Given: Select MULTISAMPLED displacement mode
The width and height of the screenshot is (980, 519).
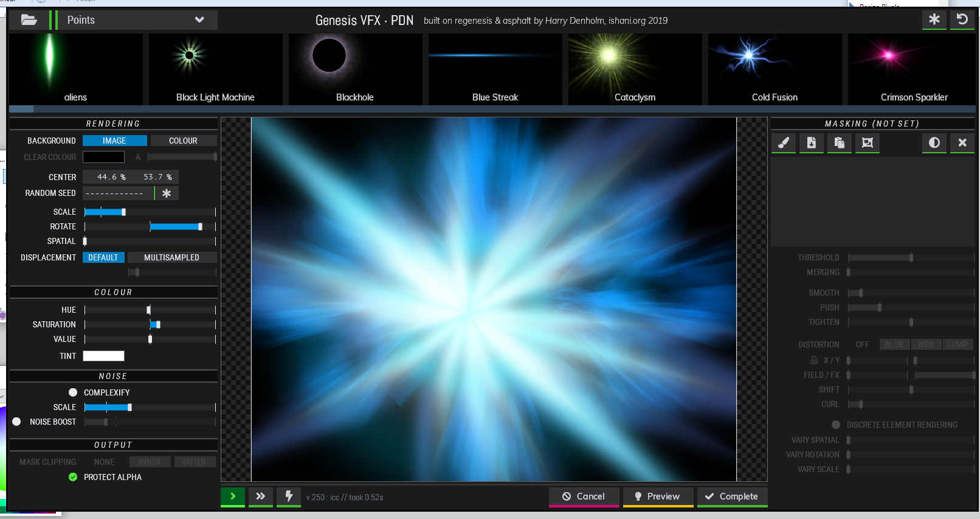Looking at the screenshot, I should tap(171, 257).
